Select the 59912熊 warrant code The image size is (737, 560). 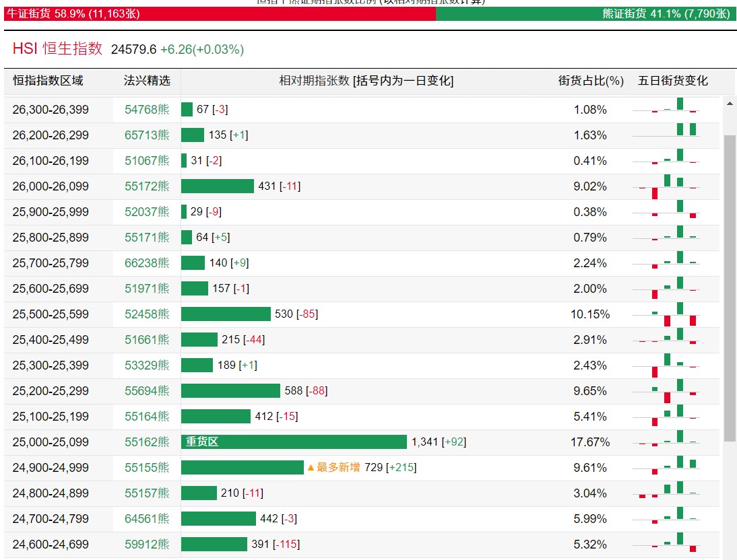click(x=147, y=544)
